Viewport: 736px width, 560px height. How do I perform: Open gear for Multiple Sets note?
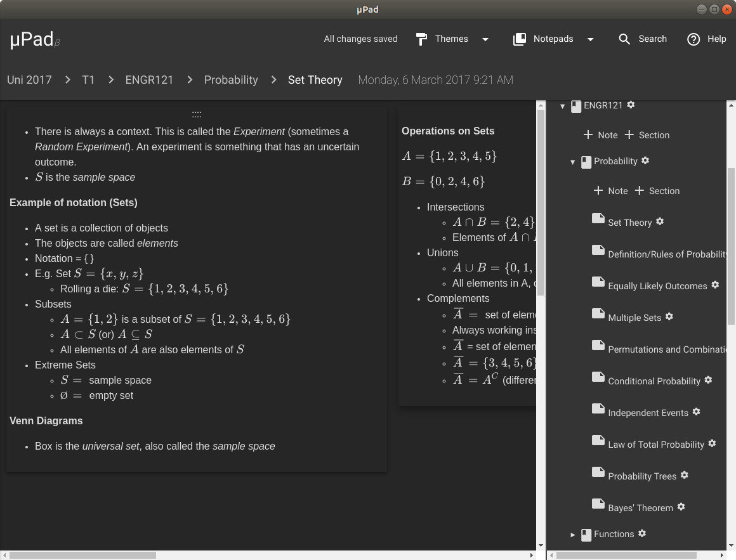click(669, 316)
